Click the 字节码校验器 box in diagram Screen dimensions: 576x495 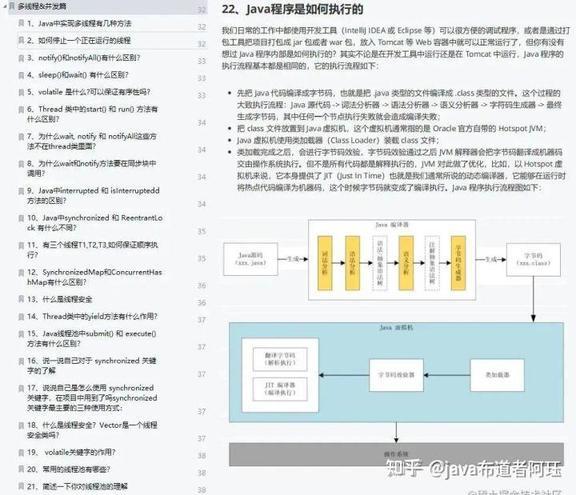[396, 375]
